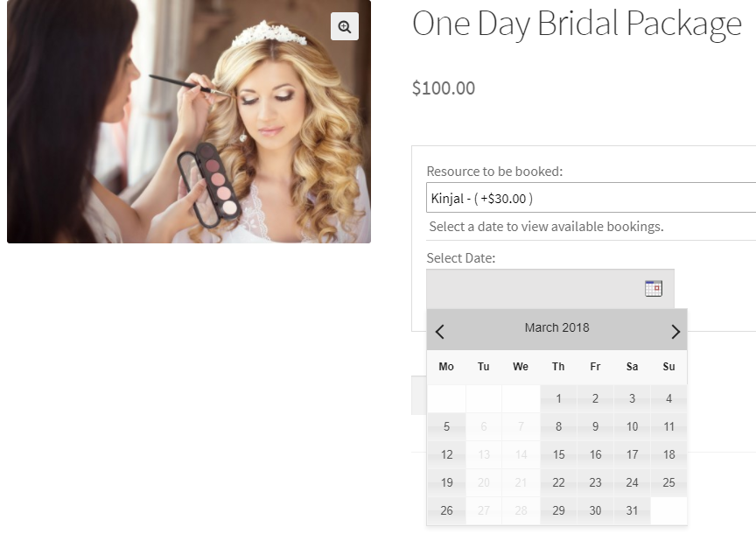Go to next month arrow
The image size is (756, 534).
675,332
